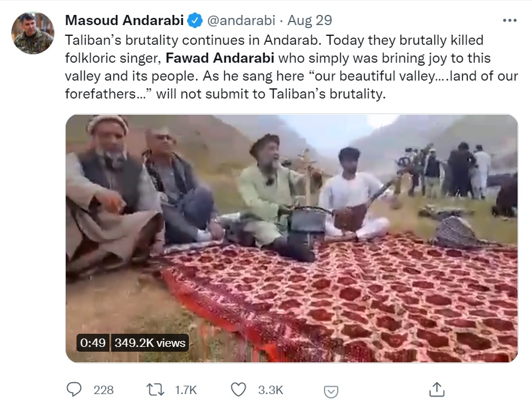532x409 pixels.
Task: Click the bold Fawad Andarabi name text
Action: click(220, 58)
